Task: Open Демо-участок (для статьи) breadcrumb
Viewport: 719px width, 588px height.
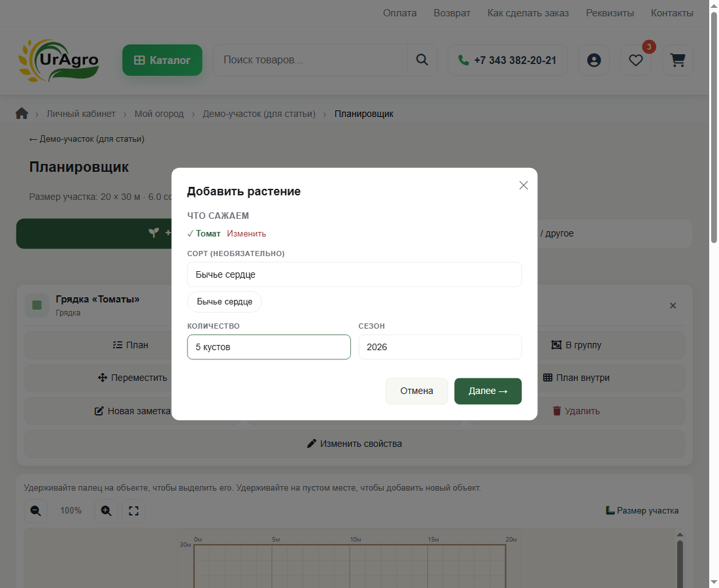Action: pos(259,114)
